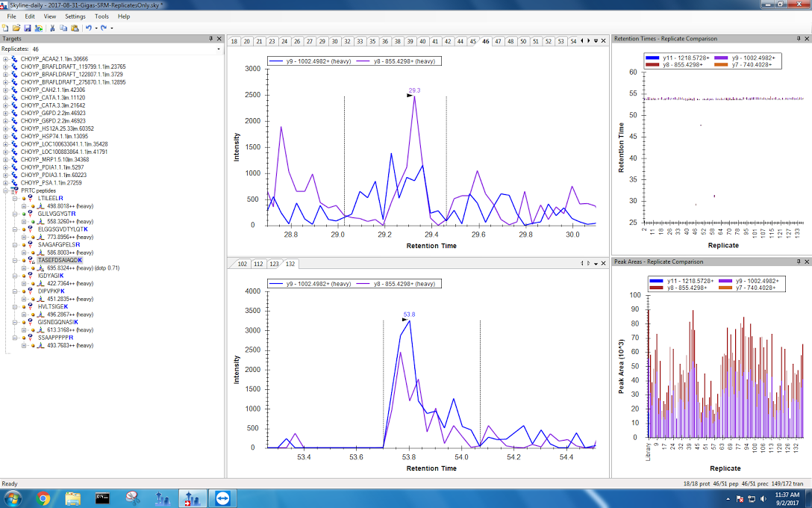The width and height of the screenshot is (812, 508).
Task: Click the New Document toolbar icon
Action: (x=6, y=28)
